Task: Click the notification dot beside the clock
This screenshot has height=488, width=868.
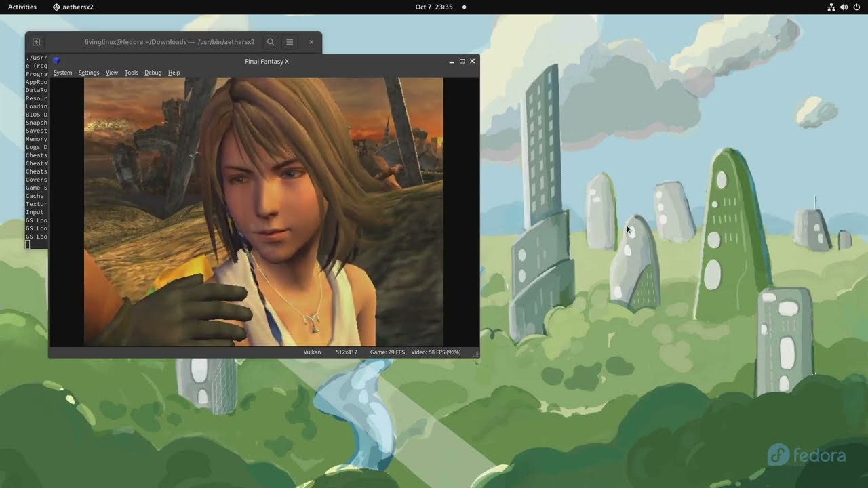Action: point(464,7)
